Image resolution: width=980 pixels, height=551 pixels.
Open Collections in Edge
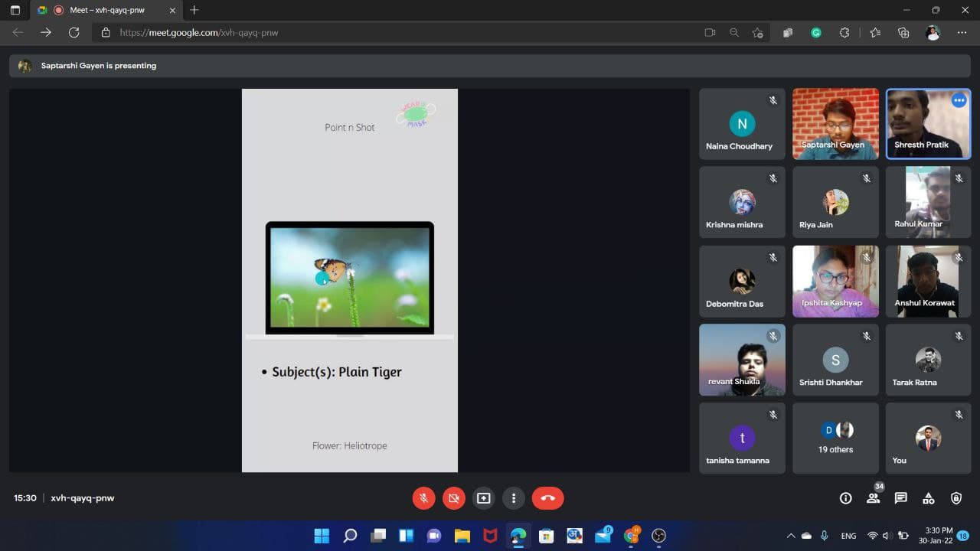point(903,33)
